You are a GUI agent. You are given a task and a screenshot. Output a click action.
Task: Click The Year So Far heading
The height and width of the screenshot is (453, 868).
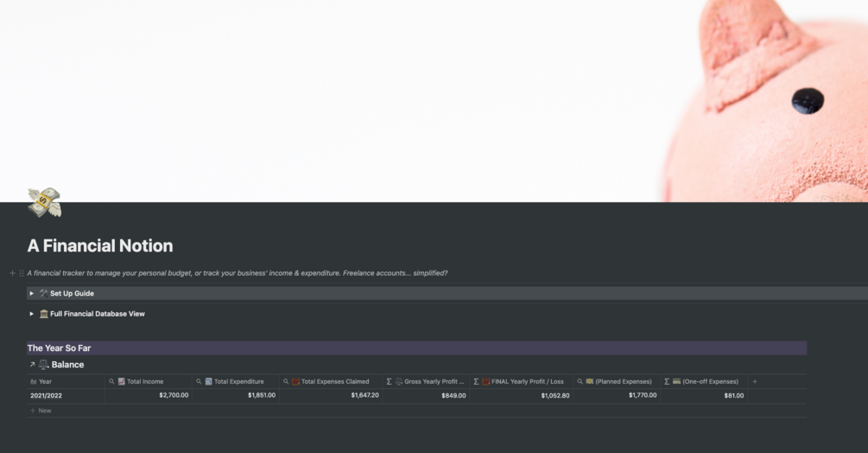[x=60, y=348]
